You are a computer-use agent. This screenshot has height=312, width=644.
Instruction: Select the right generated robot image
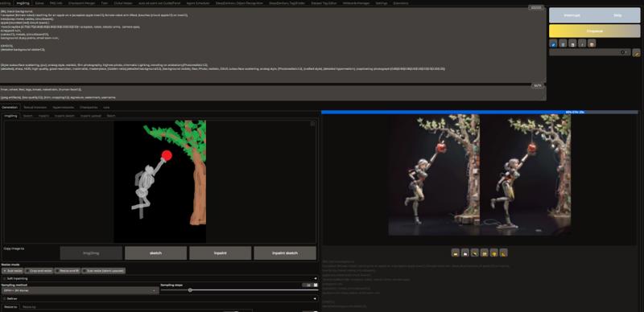pos(525,174)
